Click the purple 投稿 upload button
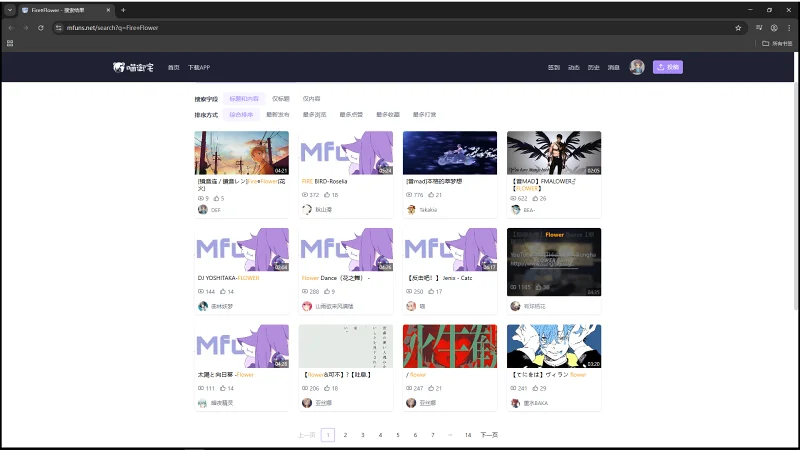Image resolution: width=800 pixels, height=450 pixels. (x=667, y=67)
